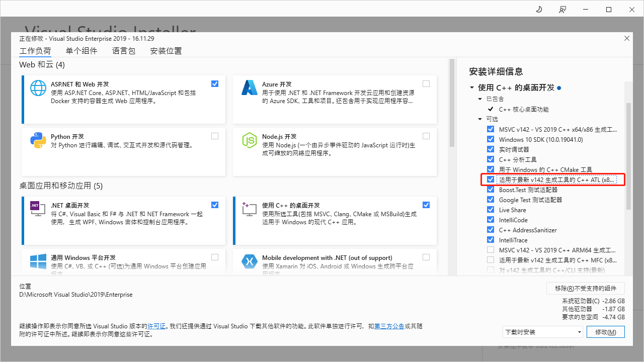Collapse the 使用 C++ 的桌面开发 section
Screen dimensions: 644x362
[472, 87]
